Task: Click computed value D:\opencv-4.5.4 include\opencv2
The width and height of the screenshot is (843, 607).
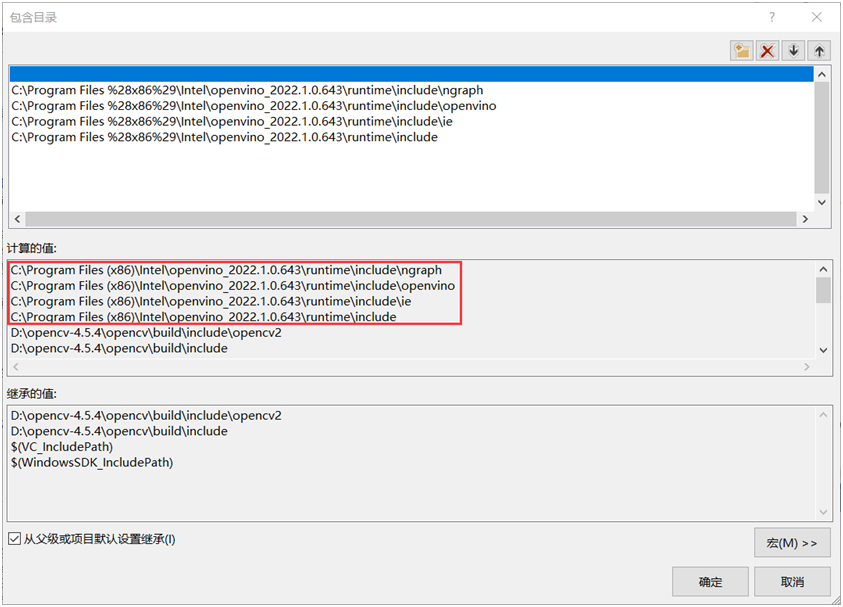Action: coord(146,332)
